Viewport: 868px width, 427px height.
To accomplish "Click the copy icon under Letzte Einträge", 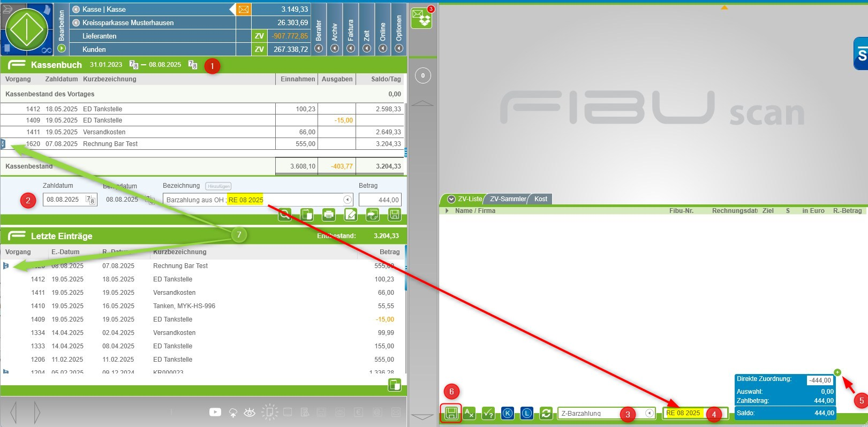I will pos(395,385).
